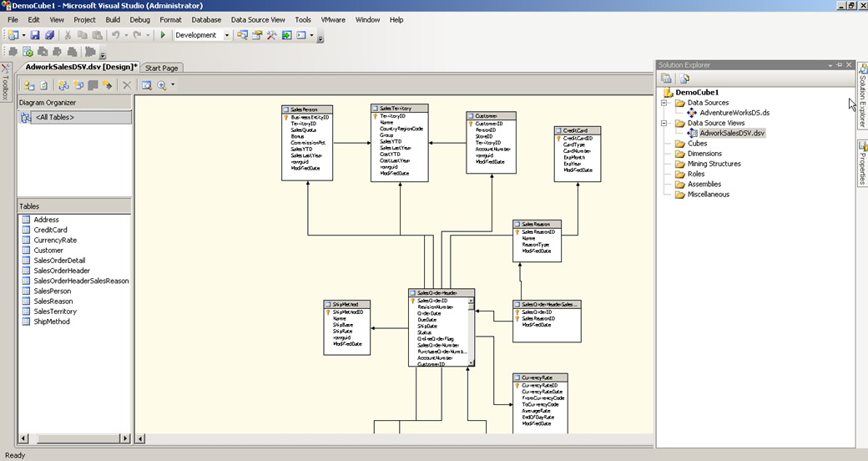Click the Refresh Data Source View icon
868x461 pixels.
click(x=43, y=85)
